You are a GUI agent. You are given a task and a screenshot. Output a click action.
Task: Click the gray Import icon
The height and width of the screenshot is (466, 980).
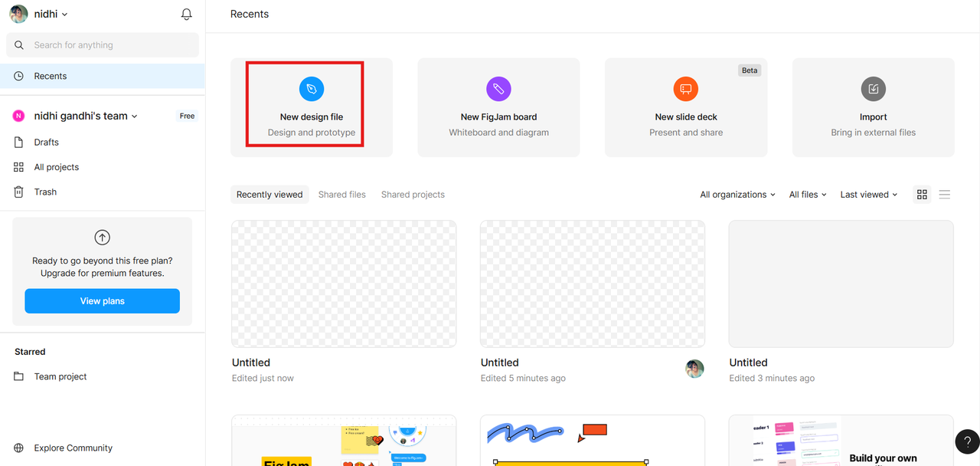(x=873, y=89)
